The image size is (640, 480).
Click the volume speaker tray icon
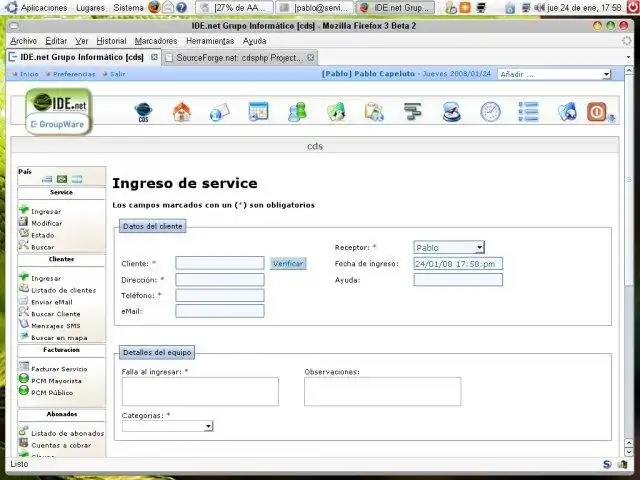540,7
